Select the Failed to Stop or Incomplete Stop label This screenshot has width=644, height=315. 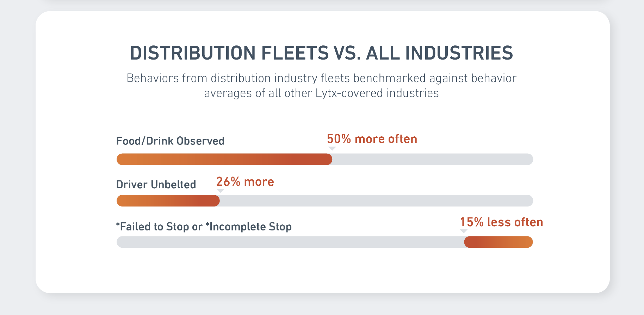204,227
